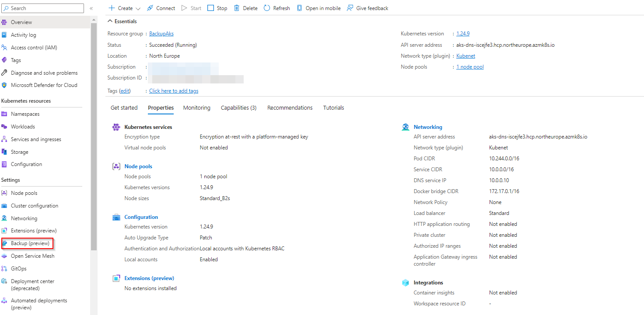This screenshot has height=315, width=644.
Task: Open the Open Service Mesh icon
Action: [x=4, y=256]
